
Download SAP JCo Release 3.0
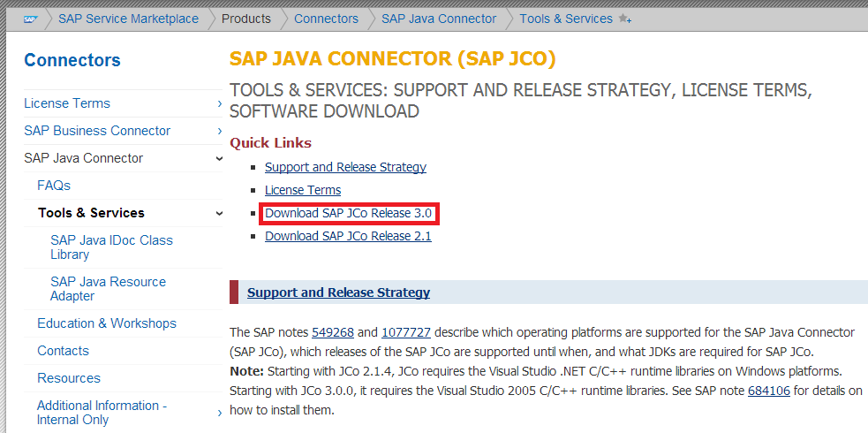pos(348,213)
